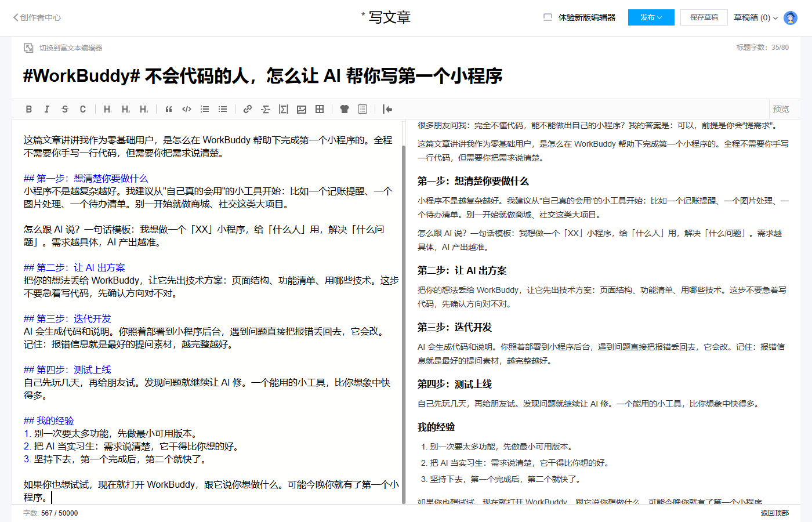Insert a hyperlink

pyautogui.click(x=248, y=109)
